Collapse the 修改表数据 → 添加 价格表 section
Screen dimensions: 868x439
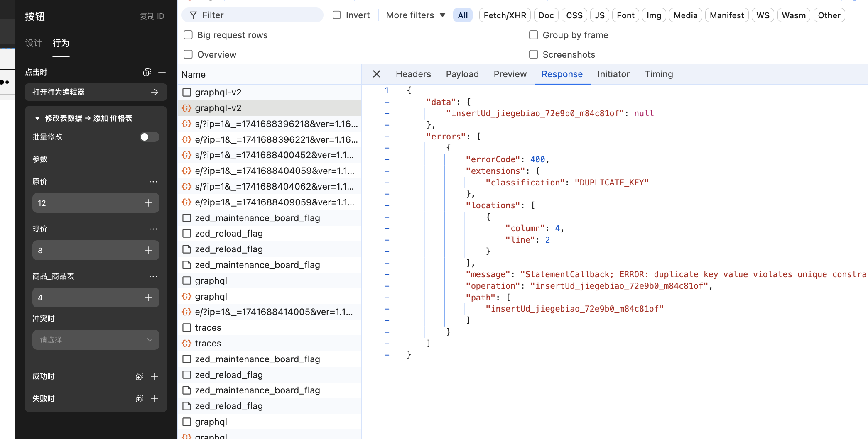point(37,118)
